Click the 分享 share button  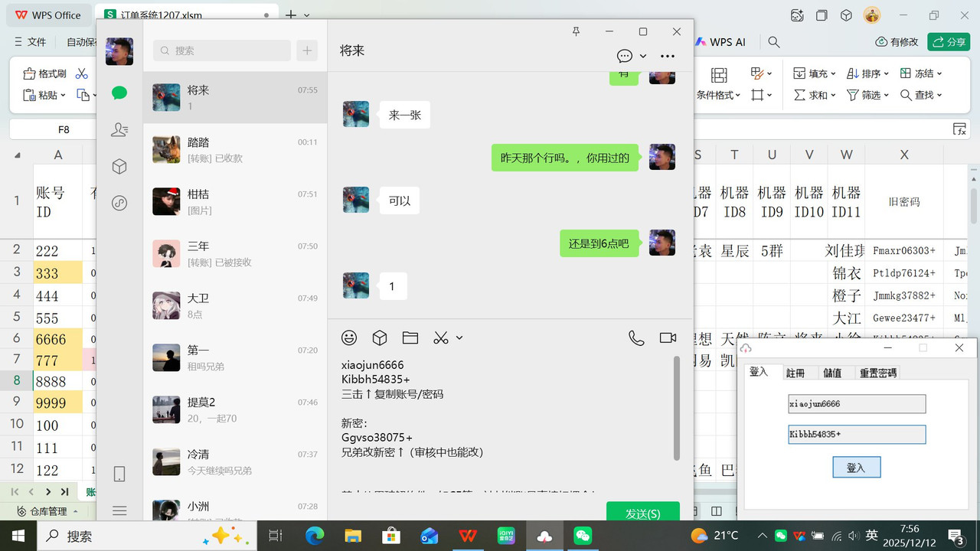pos(949,42)
